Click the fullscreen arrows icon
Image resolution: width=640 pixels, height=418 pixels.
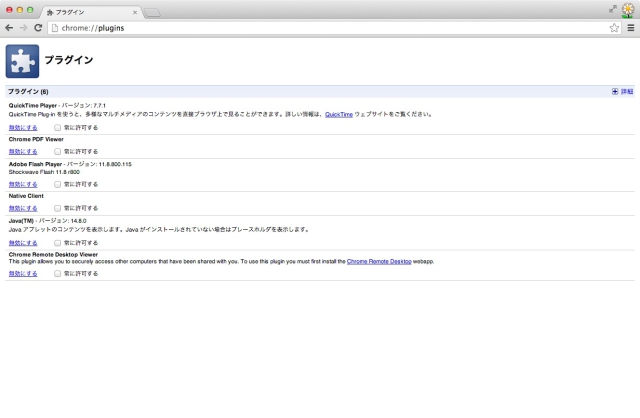(613, 9)
